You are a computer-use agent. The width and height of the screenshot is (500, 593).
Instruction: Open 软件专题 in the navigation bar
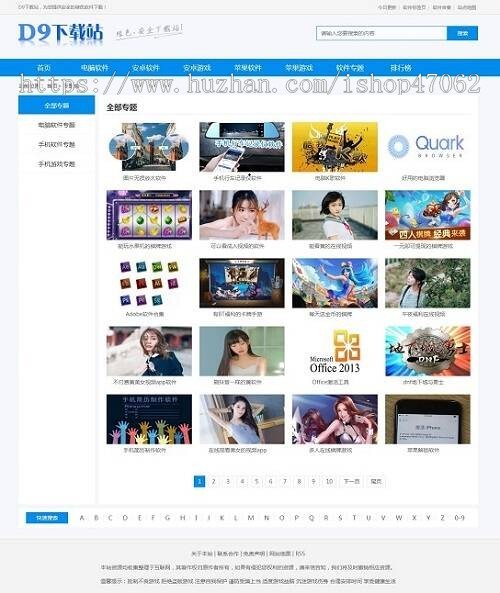pyautogui.click(x=350, y=68)
